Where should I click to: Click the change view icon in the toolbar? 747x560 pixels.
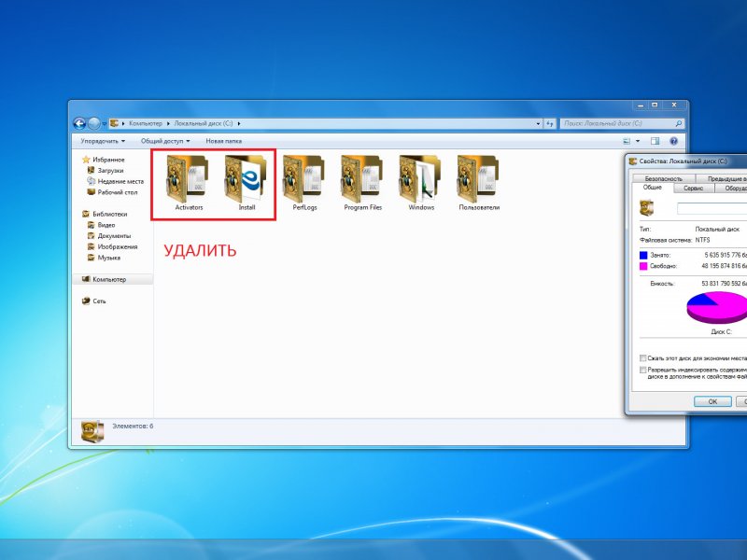click(x=627, y=141)
